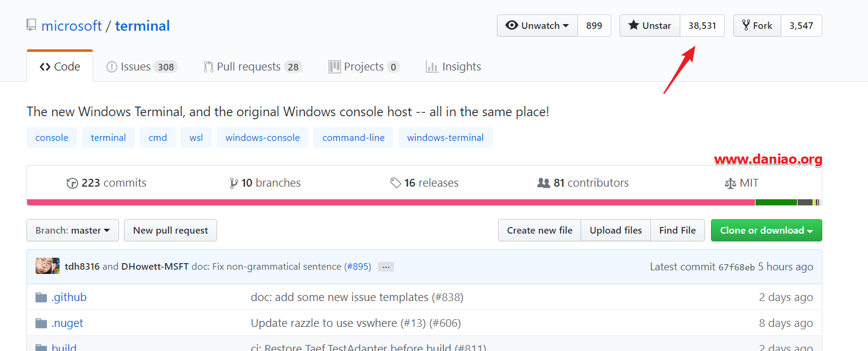Open the Pull requests tab
868x351 pixels.
pos(253,67)
